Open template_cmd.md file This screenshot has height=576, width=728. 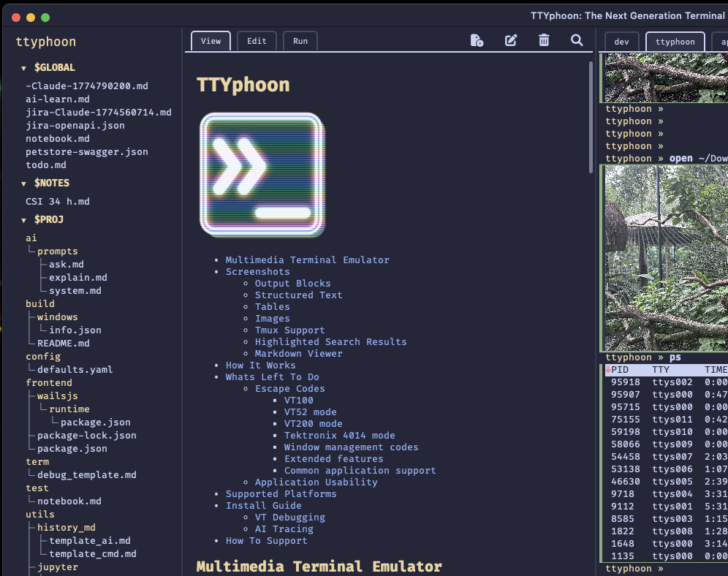click(x=93, y=554)
